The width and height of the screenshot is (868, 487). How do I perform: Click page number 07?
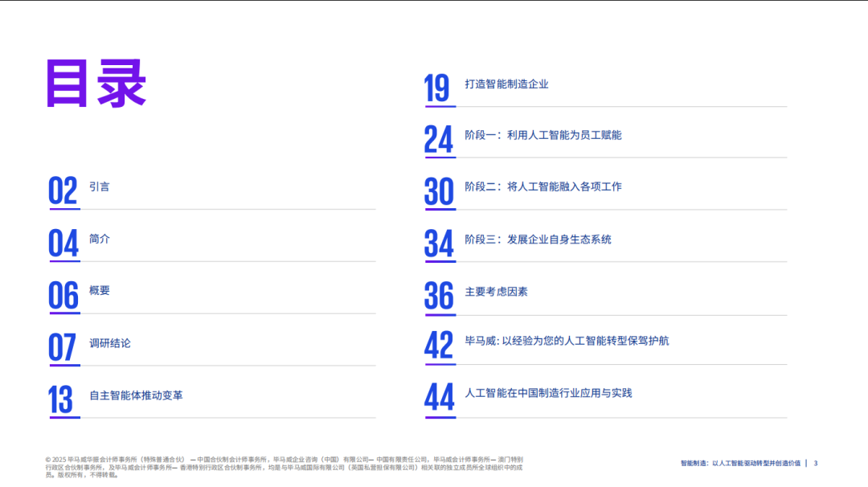tap(62, 347)
